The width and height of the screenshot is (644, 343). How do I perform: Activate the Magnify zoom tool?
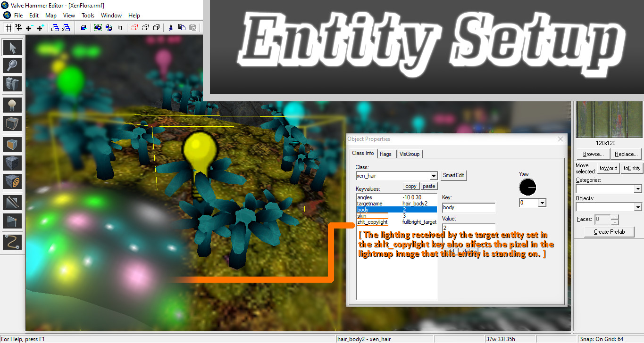12,65
